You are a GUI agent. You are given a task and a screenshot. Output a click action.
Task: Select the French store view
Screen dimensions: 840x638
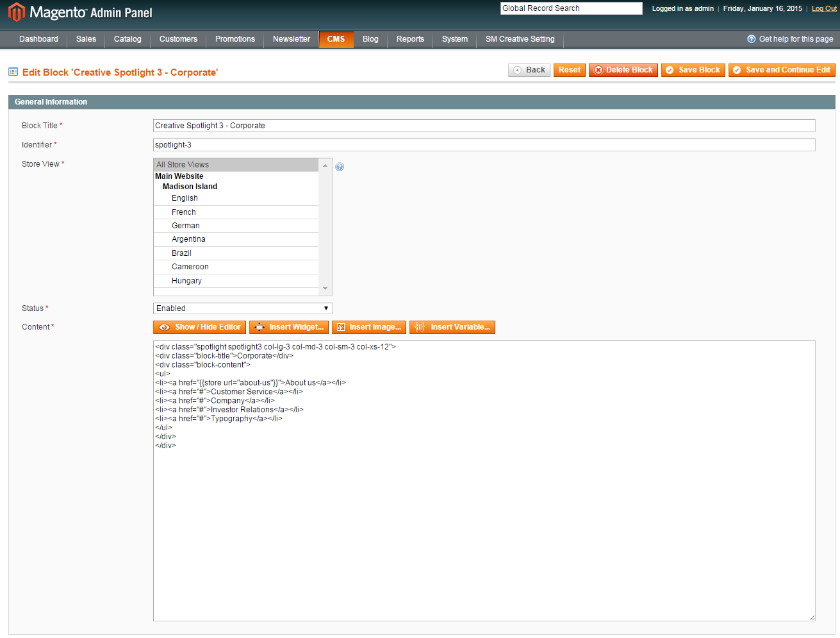coord(236,212)
